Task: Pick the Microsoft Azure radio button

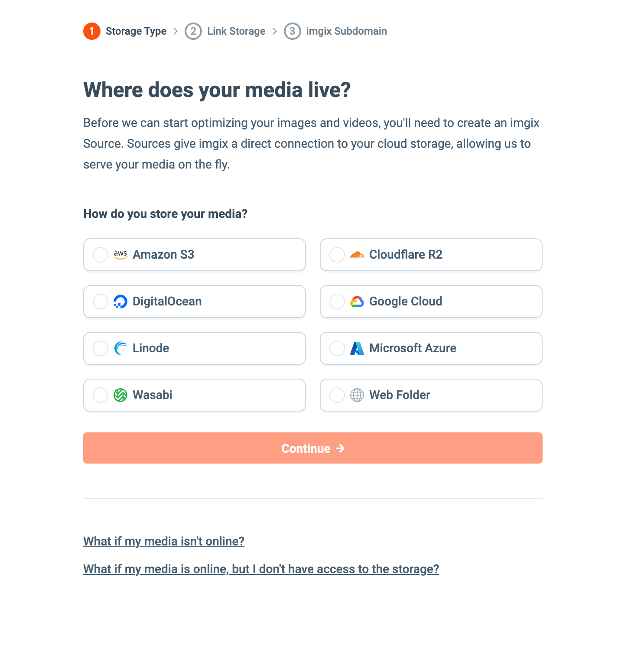Action: [x=337, y=348]
